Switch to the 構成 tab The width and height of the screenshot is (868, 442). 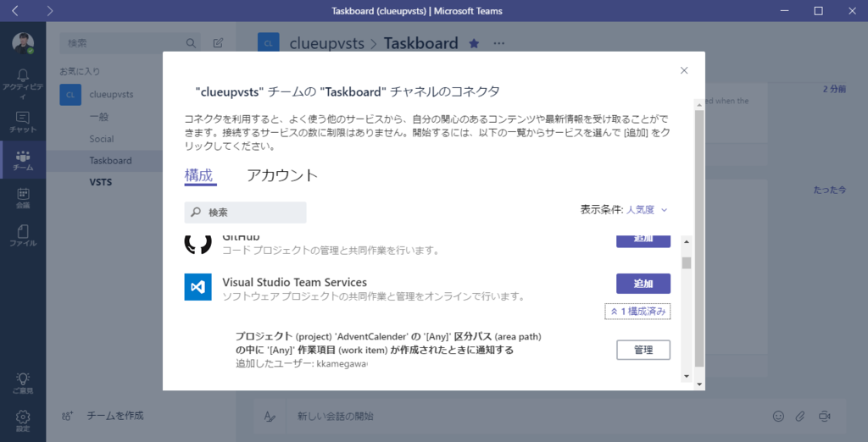tap(198, 175)
